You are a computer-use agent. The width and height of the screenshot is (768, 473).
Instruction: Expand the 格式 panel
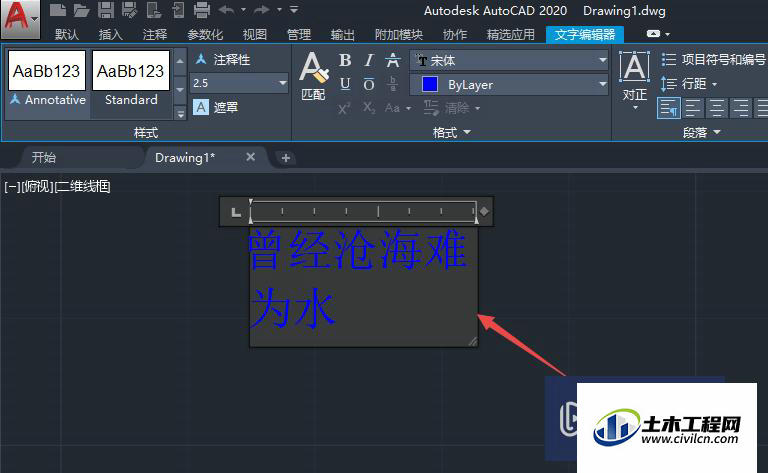452,132
